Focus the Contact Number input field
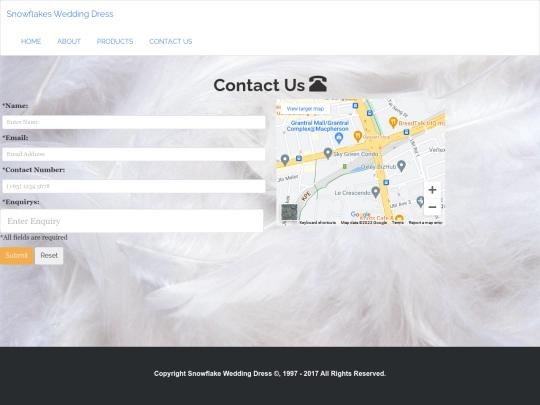Viewport: 540px width, 405px height. click(x=134, y=186)
